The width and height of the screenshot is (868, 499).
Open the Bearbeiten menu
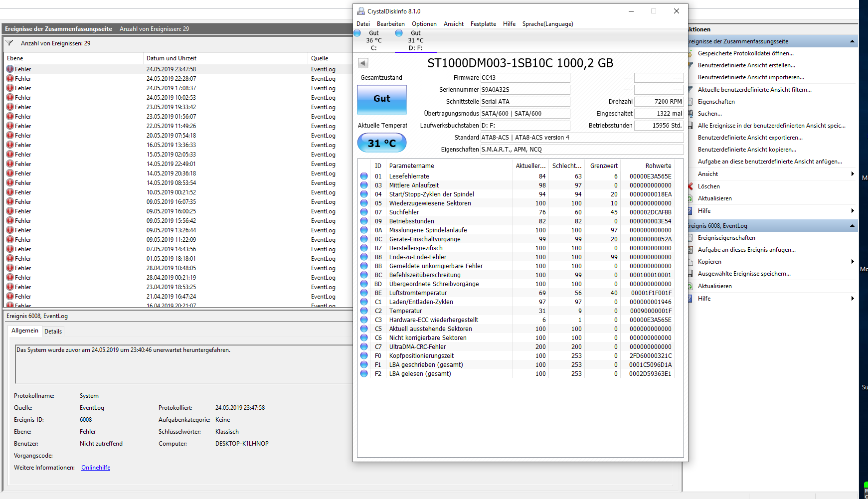click(x=391, y=24)
